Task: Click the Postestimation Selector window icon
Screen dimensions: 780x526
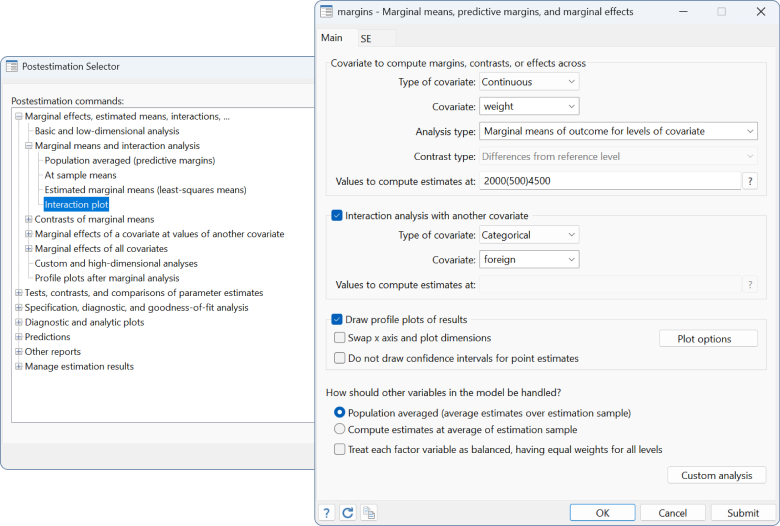Action: point(12,66)
